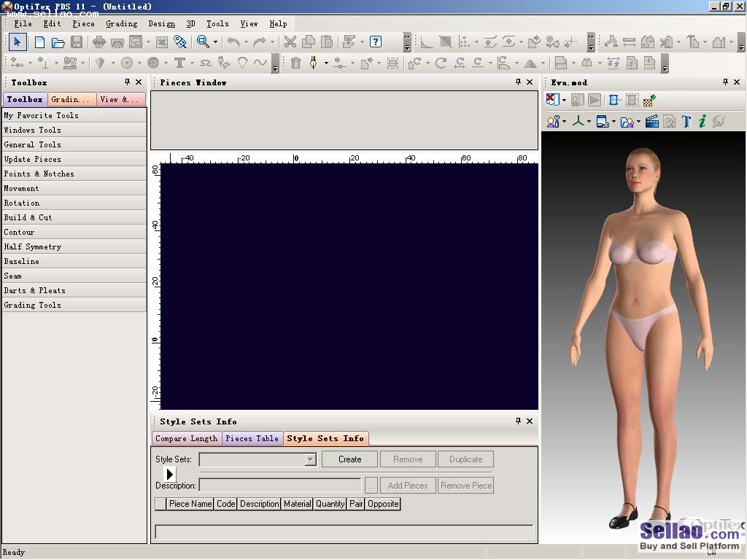747x560 pixels.
Task: Select the Text tool in the main toolbar
Action: click(x=179, y=63)
